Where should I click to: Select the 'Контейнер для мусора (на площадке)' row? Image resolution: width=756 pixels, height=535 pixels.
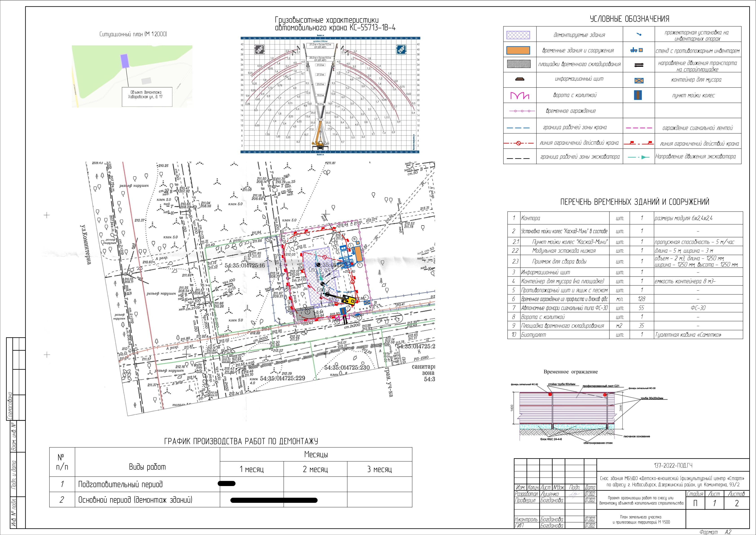click(625, 281)
